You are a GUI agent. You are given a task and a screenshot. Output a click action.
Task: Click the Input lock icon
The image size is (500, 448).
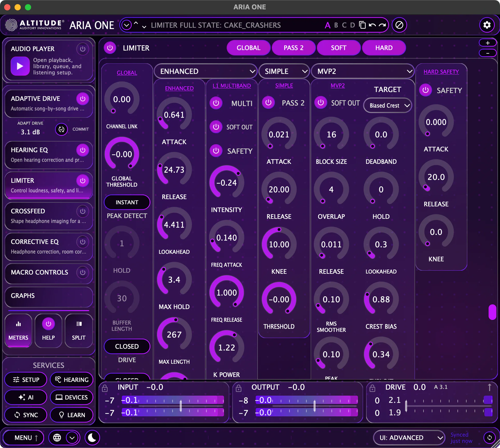105,388
